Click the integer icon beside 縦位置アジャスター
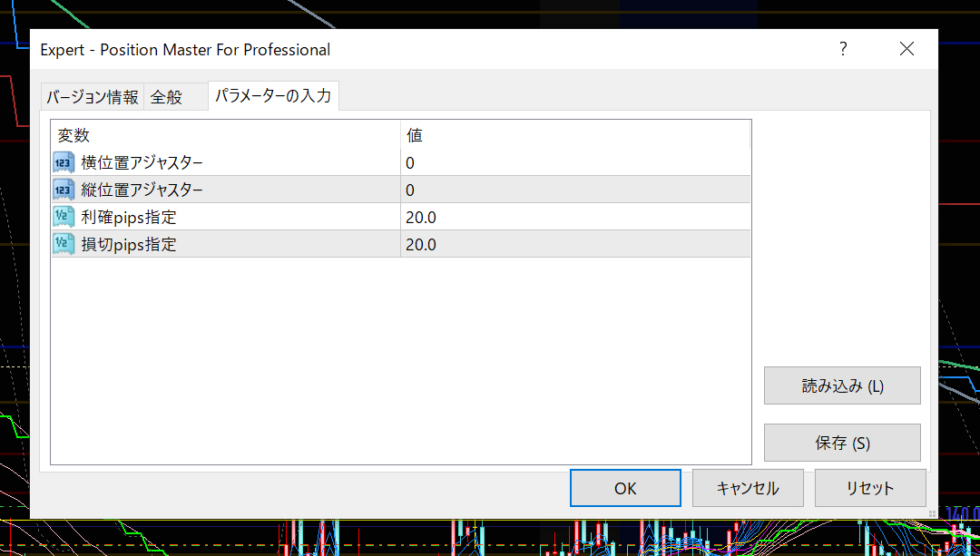Viewport: 980px width, 556px height. click(x=64, y=190)
